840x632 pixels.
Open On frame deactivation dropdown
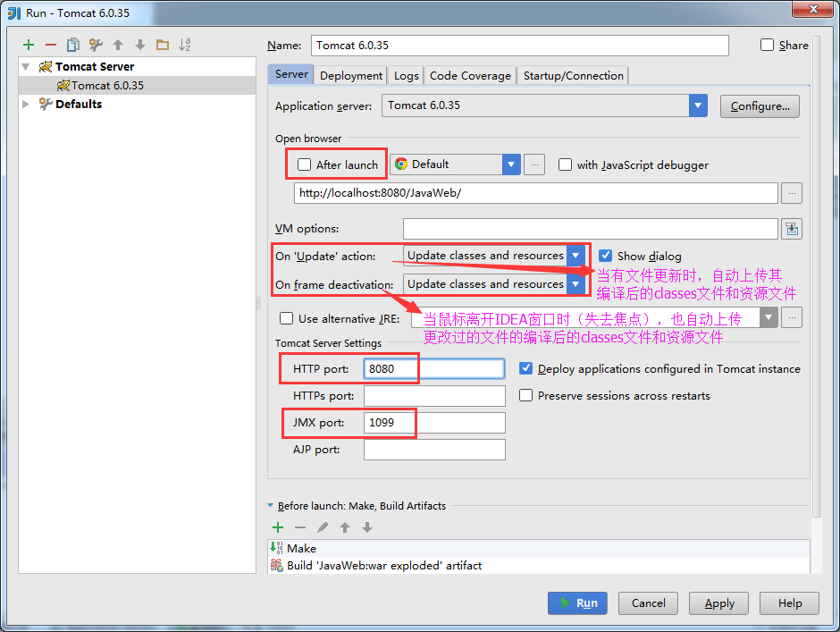pyautogui.click(x=575, y=284)
